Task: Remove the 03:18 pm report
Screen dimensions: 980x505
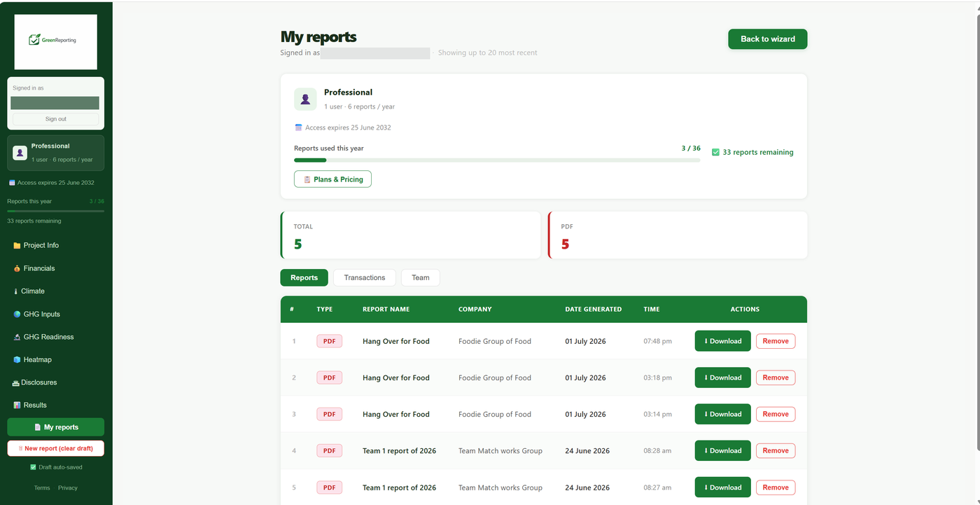Action: [776, 378]
